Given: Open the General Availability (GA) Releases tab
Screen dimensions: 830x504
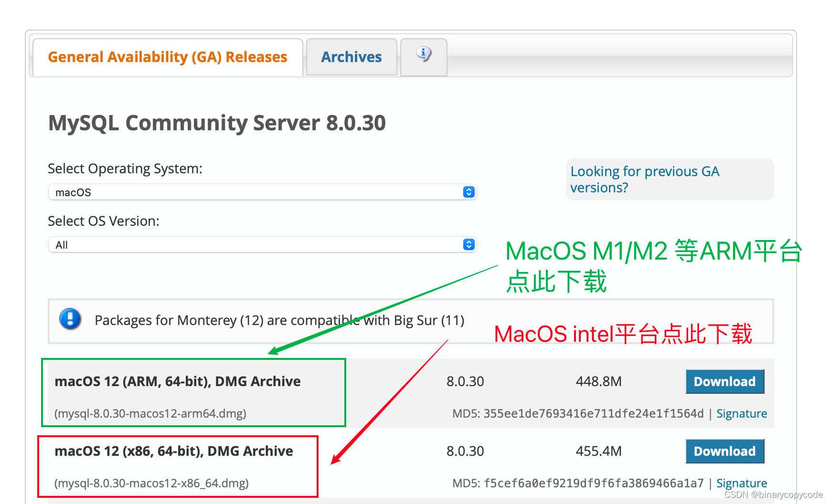Looking at the screenshot, I should coord(168,57).
